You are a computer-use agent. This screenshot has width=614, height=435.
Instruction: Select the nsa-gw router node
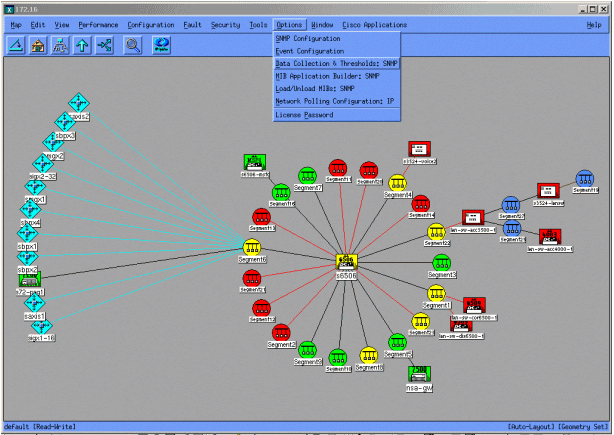click(419, 374)
